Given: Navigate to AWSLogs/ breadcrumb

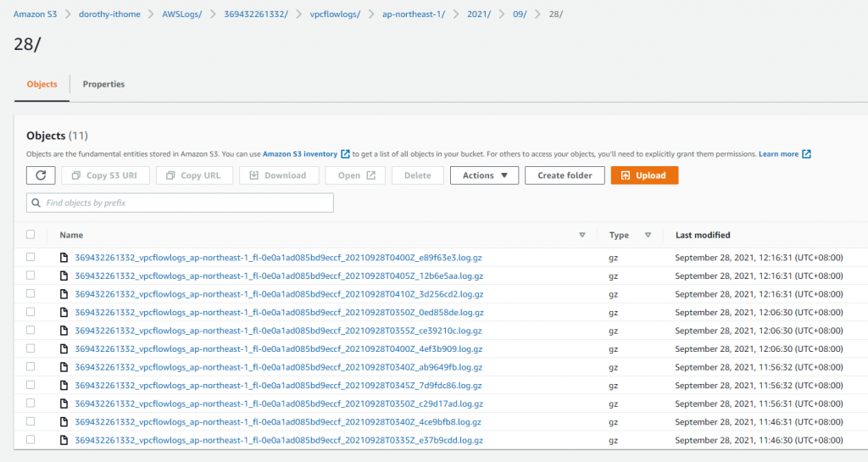Looking at the screenshot, I should point(182,14).
